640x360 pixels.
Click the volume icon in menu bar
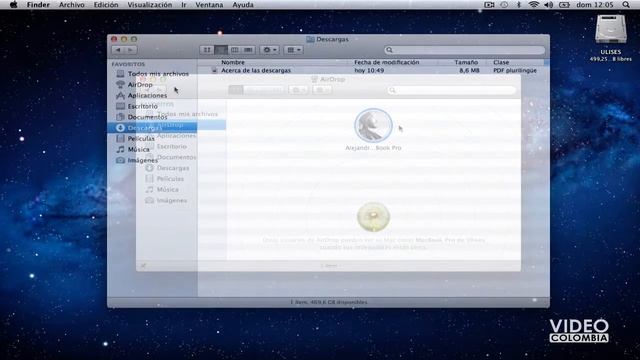[549, 5]
